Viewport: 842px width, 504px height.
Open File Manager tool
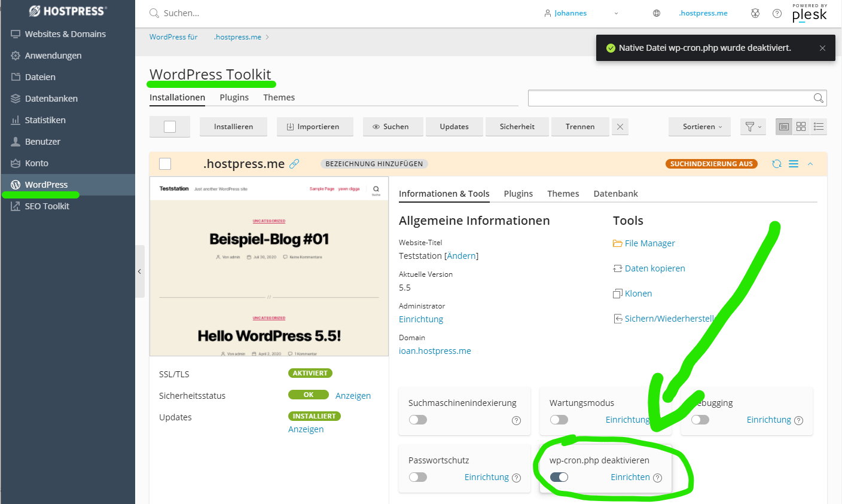tap(644, 243)
